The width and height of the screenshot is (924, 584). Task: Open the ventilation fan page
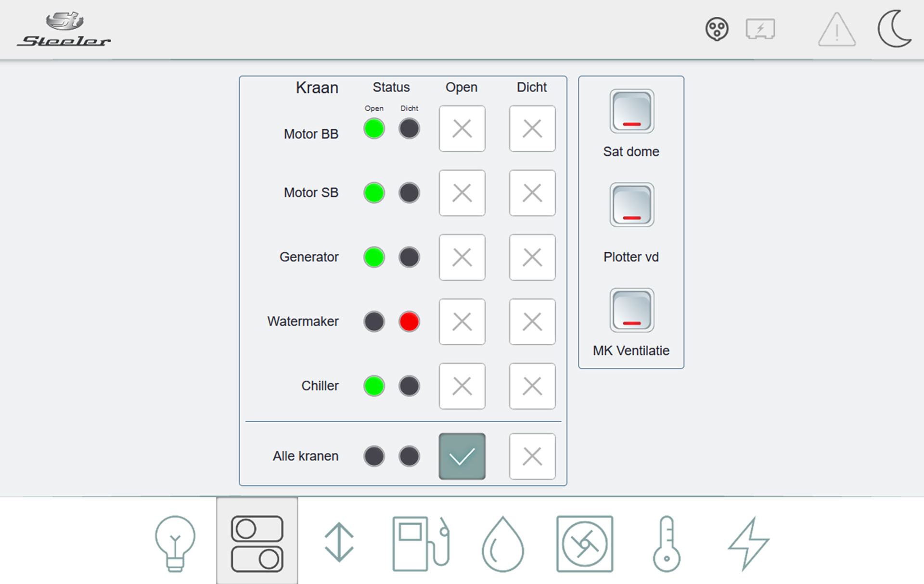(585, 544)
